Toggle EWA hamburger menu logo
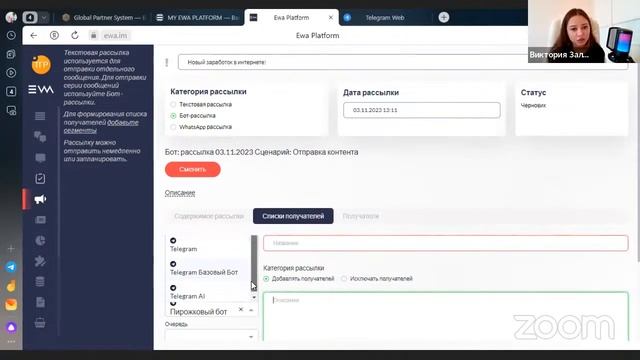 [41, 89]
